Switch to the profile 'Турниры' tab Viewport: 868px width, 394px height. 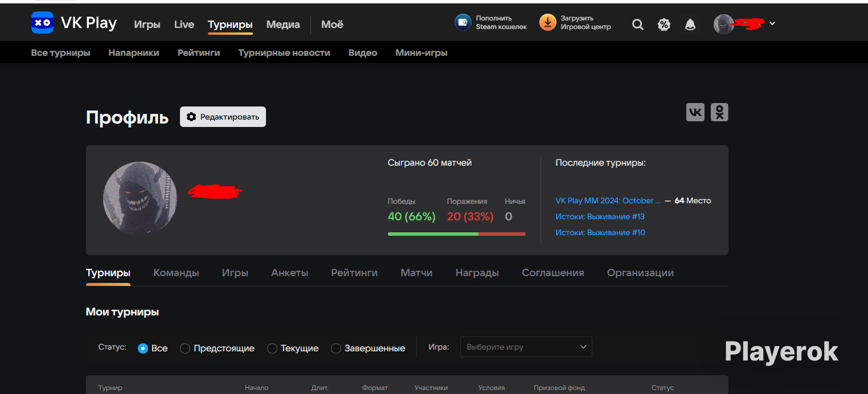tap(108, 273)
